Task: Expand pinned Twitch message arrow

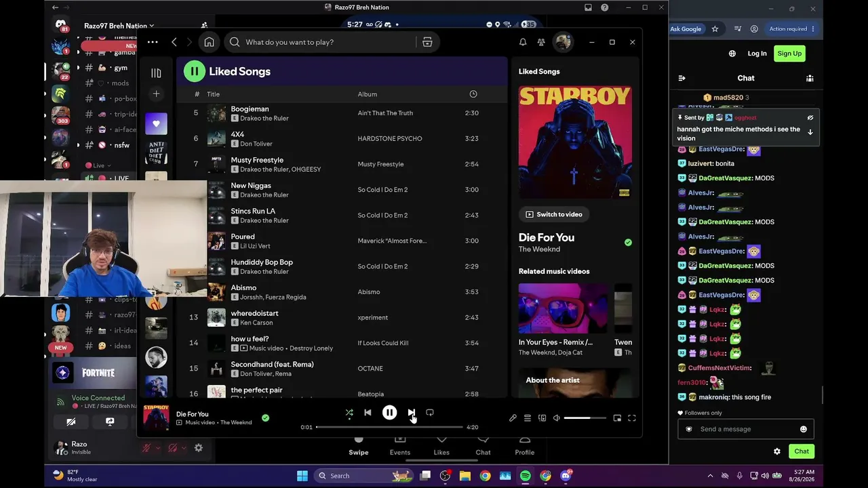Action: pyautogui.click(x=810, y=132)
